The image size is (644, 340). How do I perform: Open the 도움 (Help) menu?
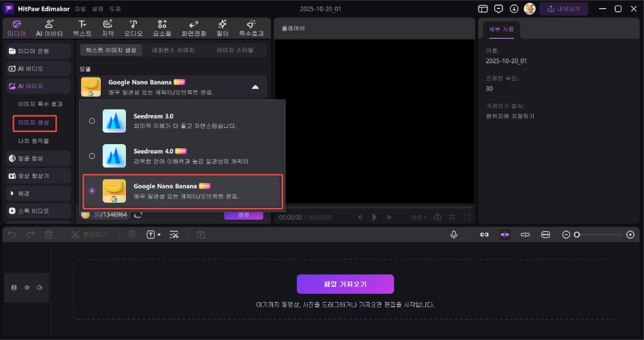pos(115,9)
